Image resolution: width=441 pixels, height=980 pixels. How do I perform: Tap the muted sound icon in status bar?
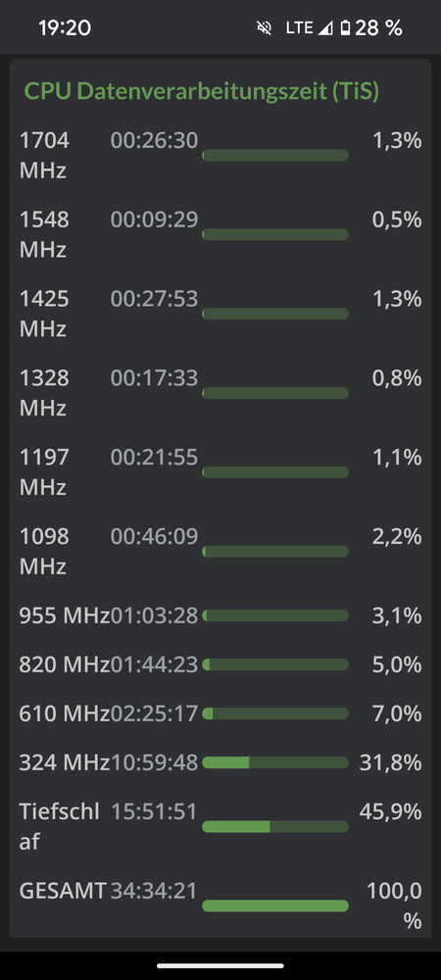click(x=265, y=28)
